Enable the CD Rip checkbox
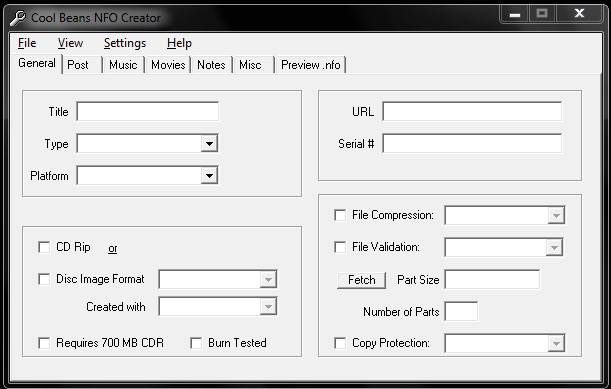 [x=44, y=247]
